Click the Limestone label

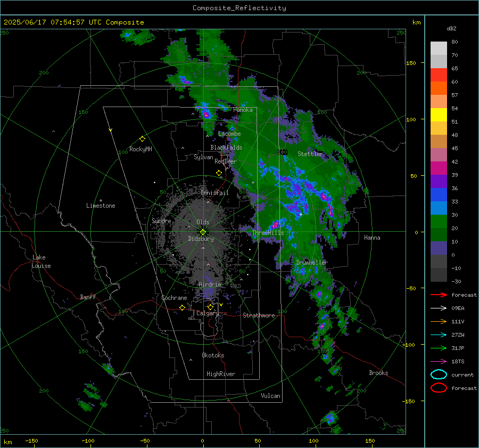(x=101, y=206)
